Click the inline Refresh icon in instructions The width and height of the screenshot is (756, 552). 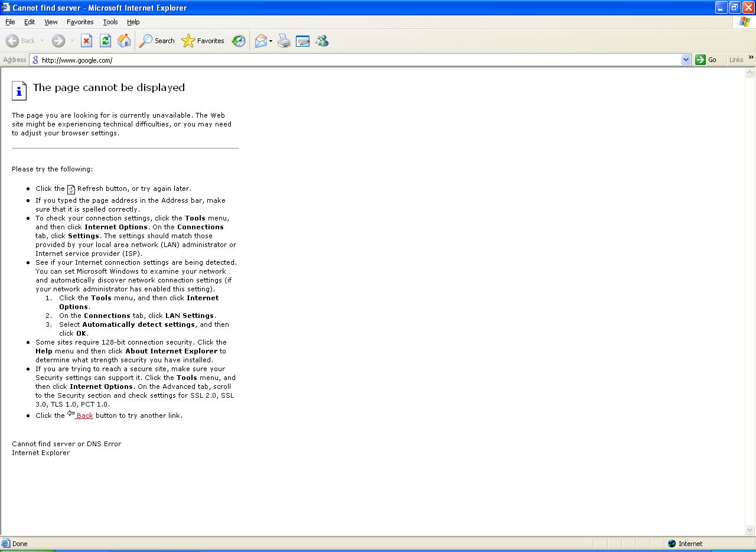[71, 189]
